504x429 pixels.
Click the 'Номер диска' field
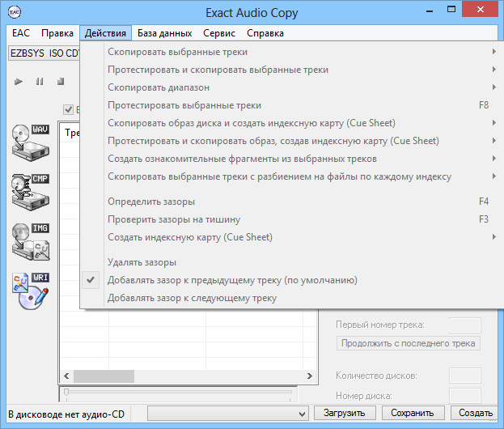(465, 396)
